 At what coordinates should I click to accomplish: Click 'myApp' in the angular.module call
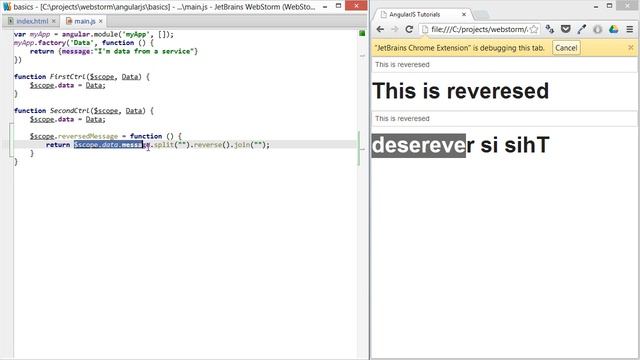pos(136,34)
